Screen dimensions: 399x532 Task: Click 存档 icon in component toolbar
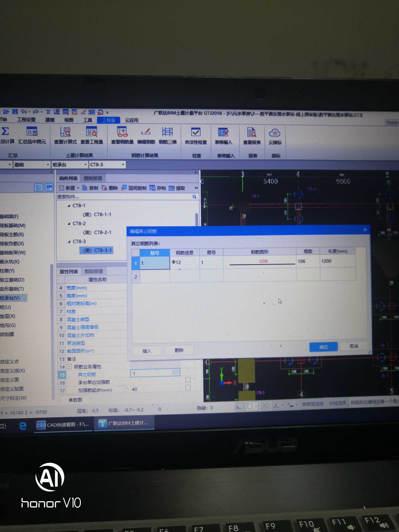tap(152, 188)
